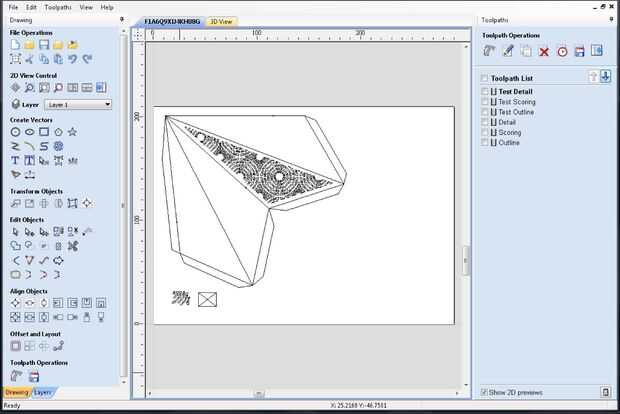Check the Detail toolpath checkbox

pos(485,122)
